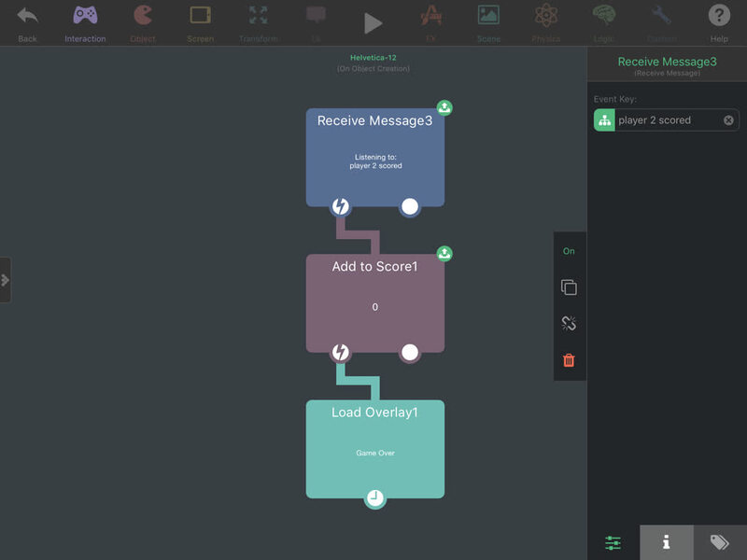
Task: Open the Object behaviors category
Action: pos(143,23)
